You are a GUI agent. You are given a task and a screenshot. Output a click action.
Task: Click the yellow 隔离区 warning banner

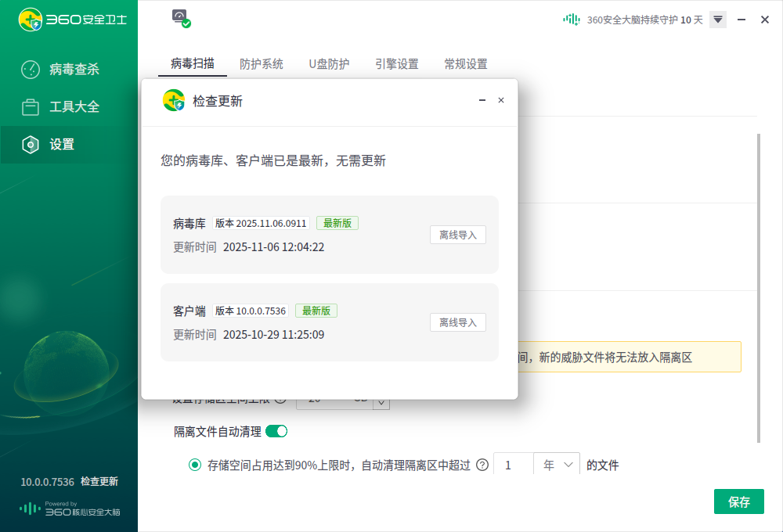[x=630, y=357]
